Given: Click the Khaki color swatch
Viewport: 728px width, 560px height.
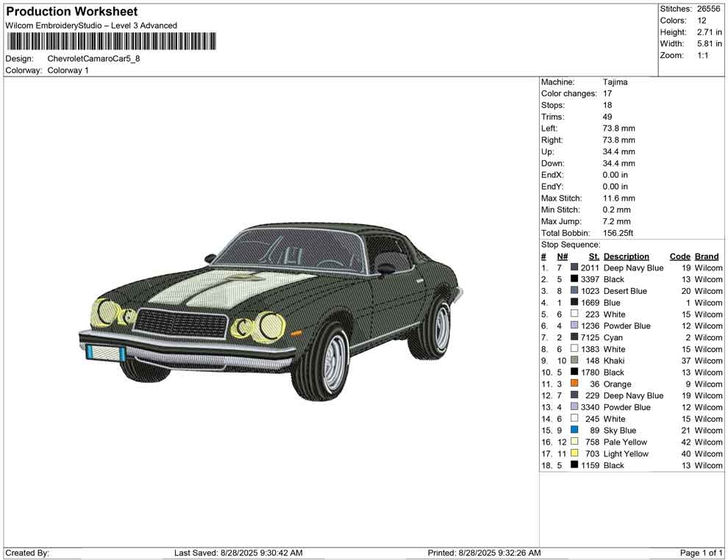Looking at the screenshot, I should point(574,360).
